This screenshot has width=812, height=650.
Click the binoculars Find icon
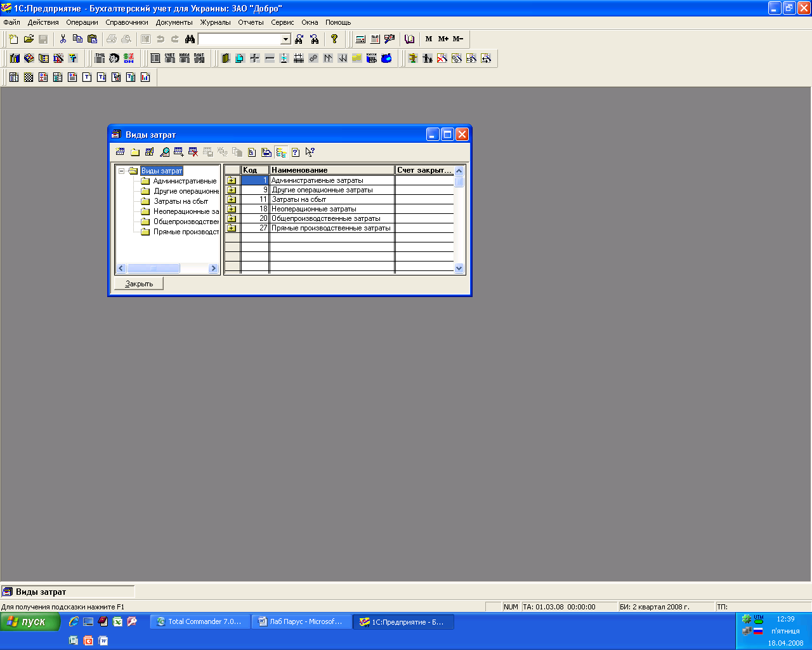point(190,39)
